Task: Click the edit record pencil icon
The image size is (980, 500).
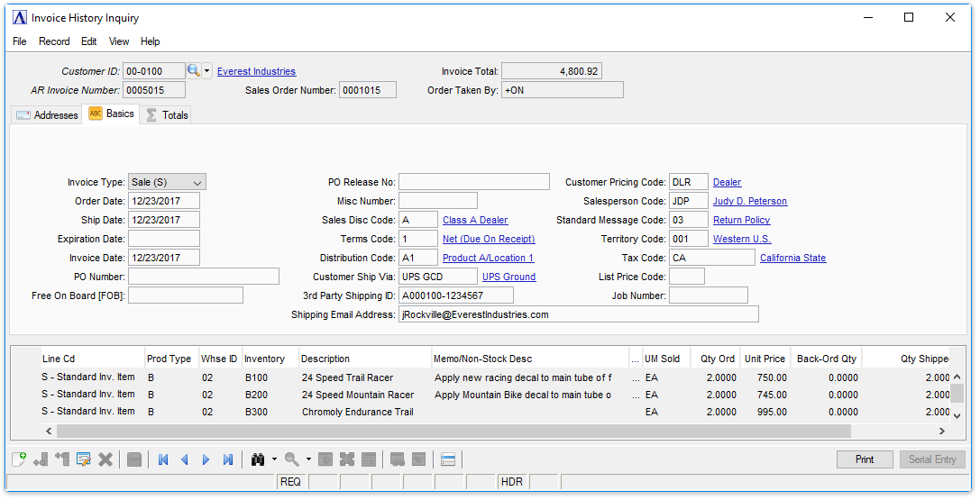Action: tap(84, 459)
